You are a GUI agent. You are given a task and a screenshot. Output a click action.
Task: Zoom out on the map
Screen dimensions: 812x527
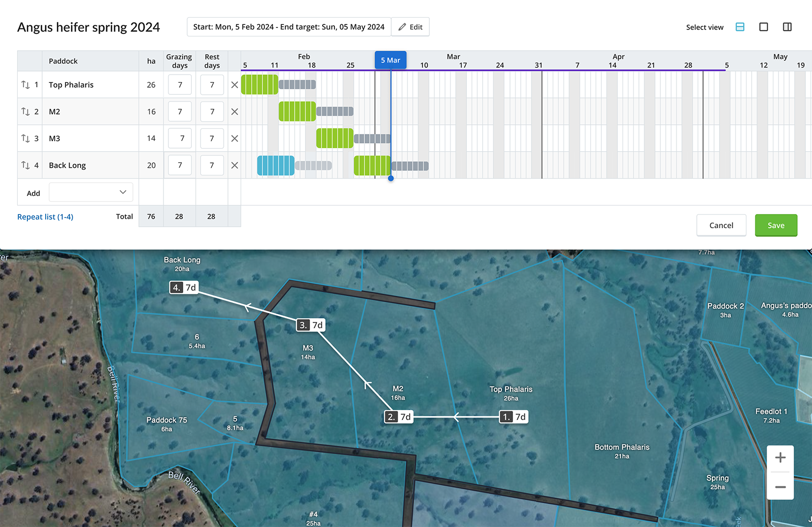781,486
